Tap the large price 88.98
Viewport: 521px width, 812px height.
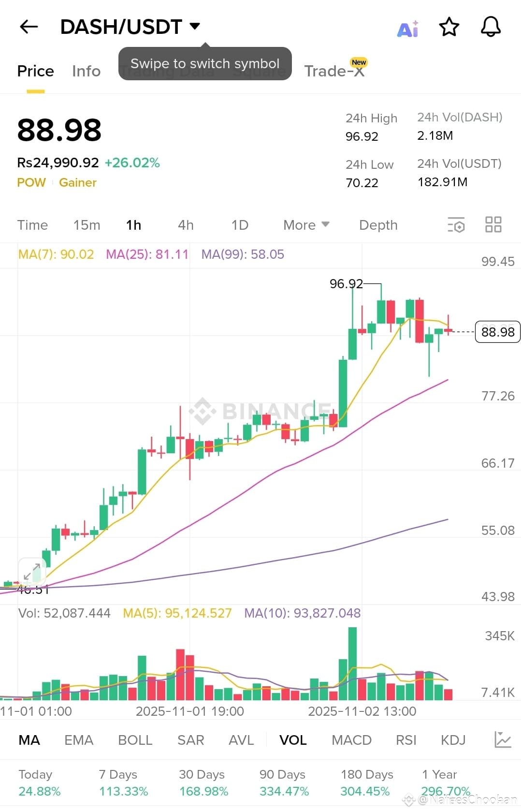(59, 130)
